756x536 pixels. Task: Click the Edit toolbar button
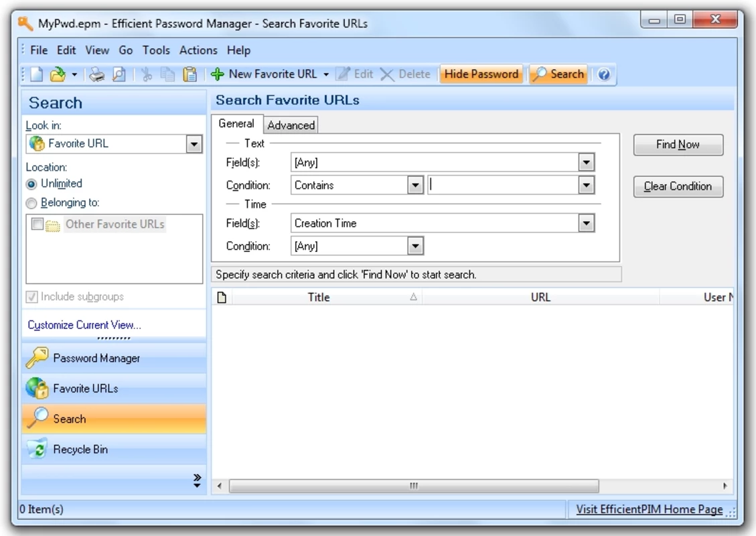point(356,74)
